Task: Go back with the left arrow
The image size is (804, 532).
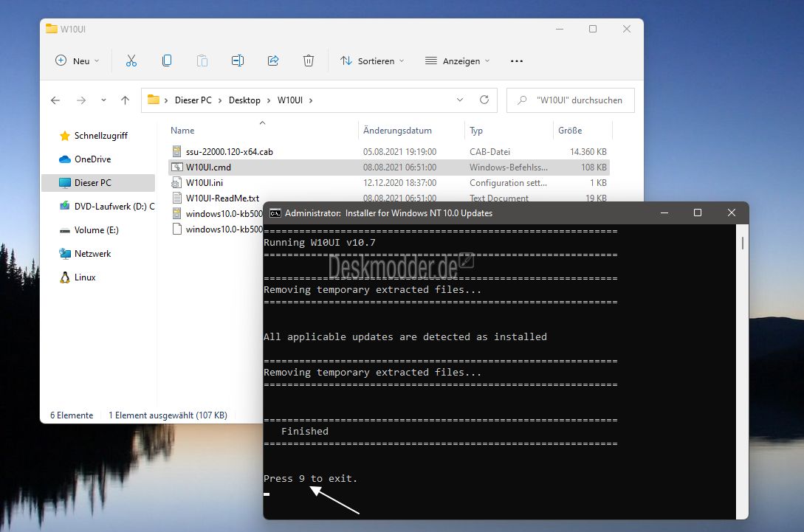Action: coord(55,100)
